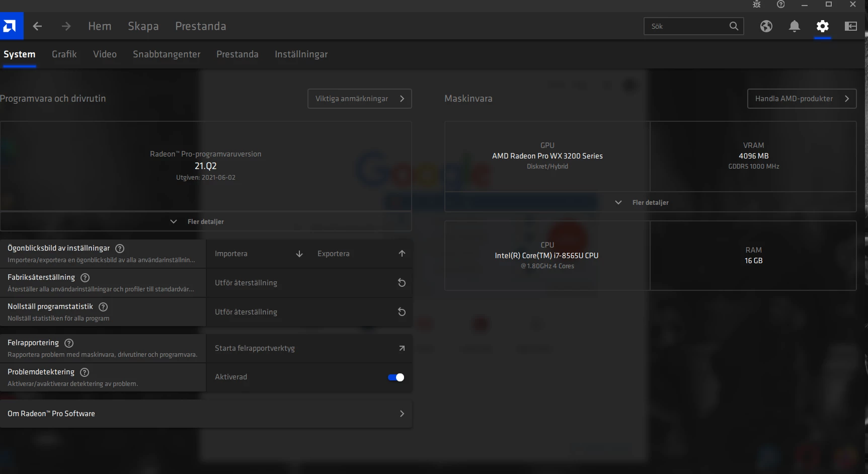The image size is (868, 474).
Task: Click the CPU Intel Core i7-8565U card
Action: click(x=547, y=256)
